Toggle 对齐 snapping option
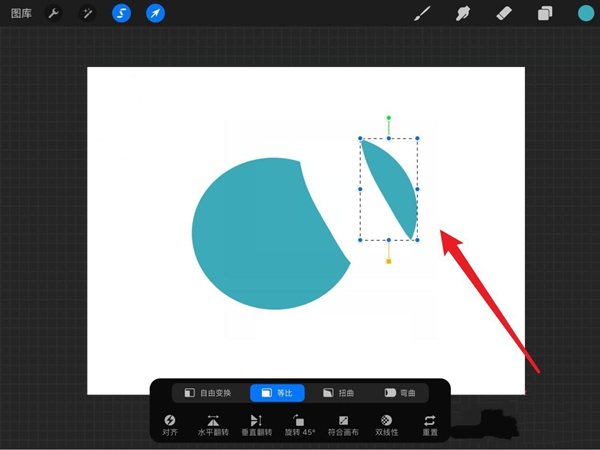 click(x=170, y=426)
